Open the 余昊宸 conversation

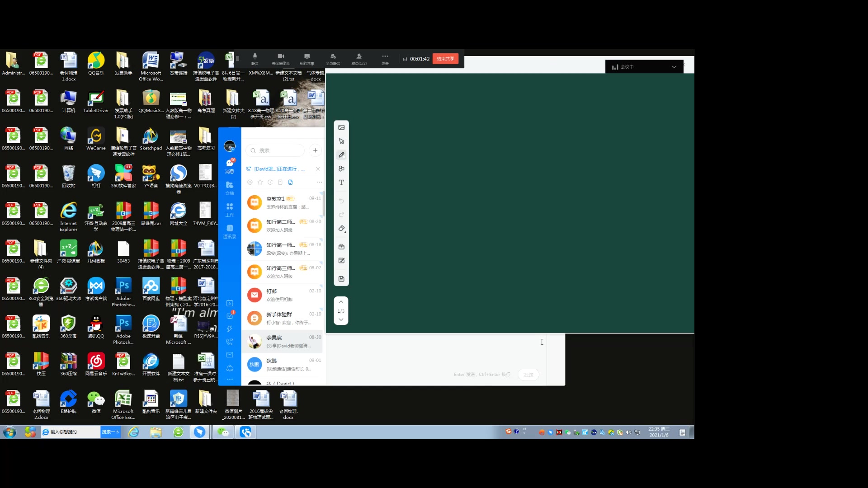pyautogui.click(x=283, y=341)
